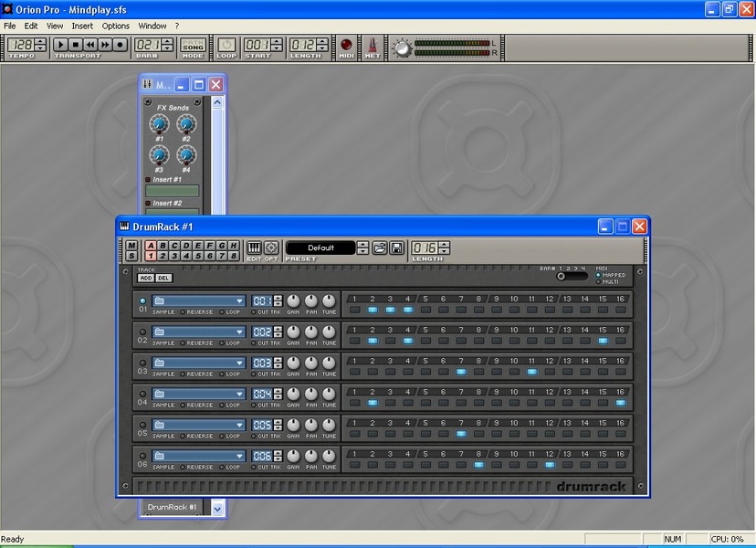
Task: Open the Insert menu
Action: (82, 26)
